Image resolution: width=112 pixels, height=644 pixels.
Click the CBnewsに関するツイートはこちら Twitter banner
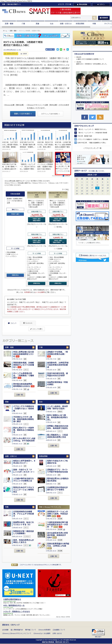[92, 257]
